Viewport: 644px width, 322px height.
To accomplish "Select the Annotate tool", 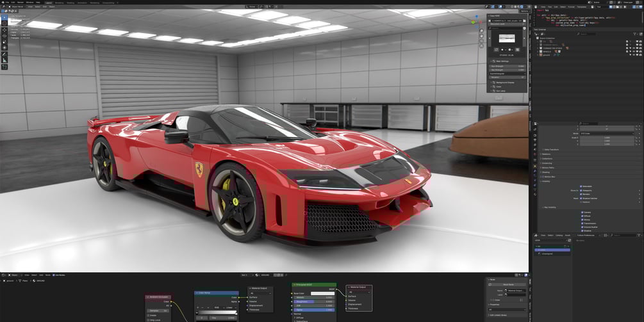I will (x=4, y=54).
